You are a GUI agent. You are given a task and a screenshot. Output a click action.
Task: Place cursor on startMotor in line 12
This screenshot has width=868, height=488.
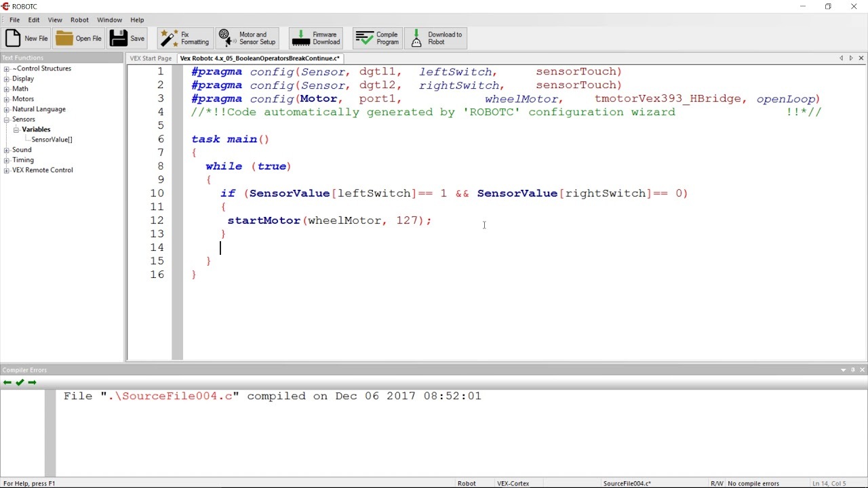tap(264, 220)
